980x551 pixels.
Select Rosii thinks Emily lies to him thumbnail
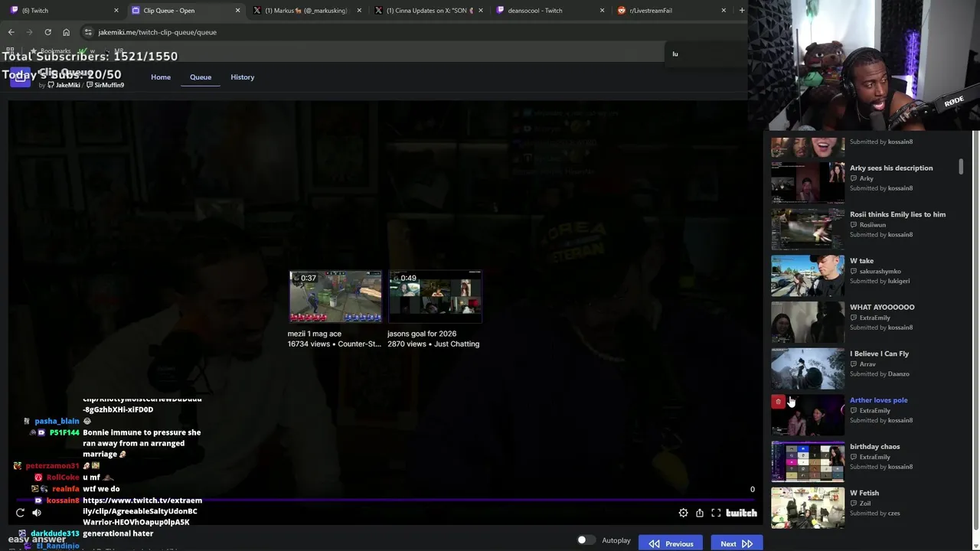click(x=808, y=229)
